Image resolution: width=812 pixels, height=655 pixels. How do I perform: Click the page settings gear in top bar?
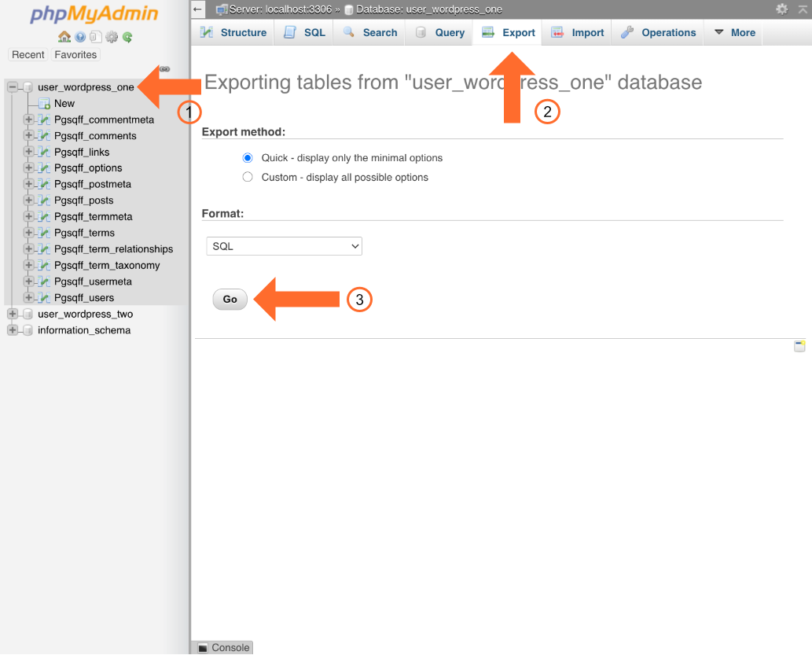[x=781, y=9]
